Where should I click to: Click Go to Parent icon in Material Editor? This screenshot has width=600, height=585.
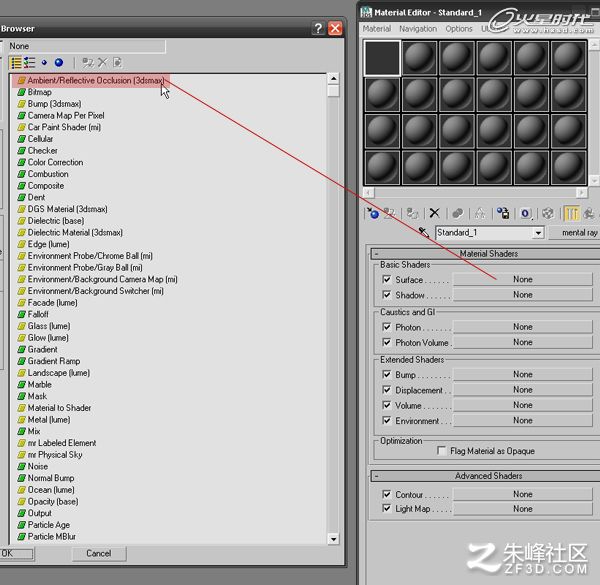tap(589, 213)
